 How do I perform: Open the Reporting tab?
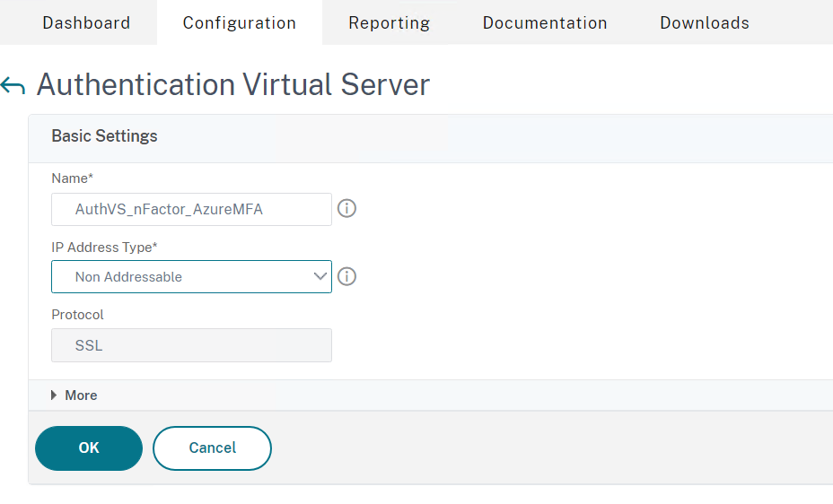pyautogui.click(x=390, y=22)
